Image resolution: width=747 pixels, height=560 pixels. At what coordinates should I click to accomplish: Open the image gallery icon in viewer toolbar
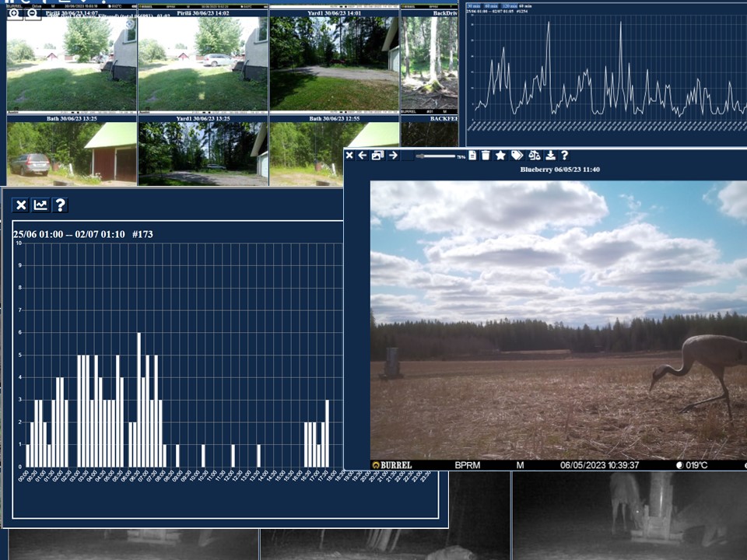click(377, 156)
